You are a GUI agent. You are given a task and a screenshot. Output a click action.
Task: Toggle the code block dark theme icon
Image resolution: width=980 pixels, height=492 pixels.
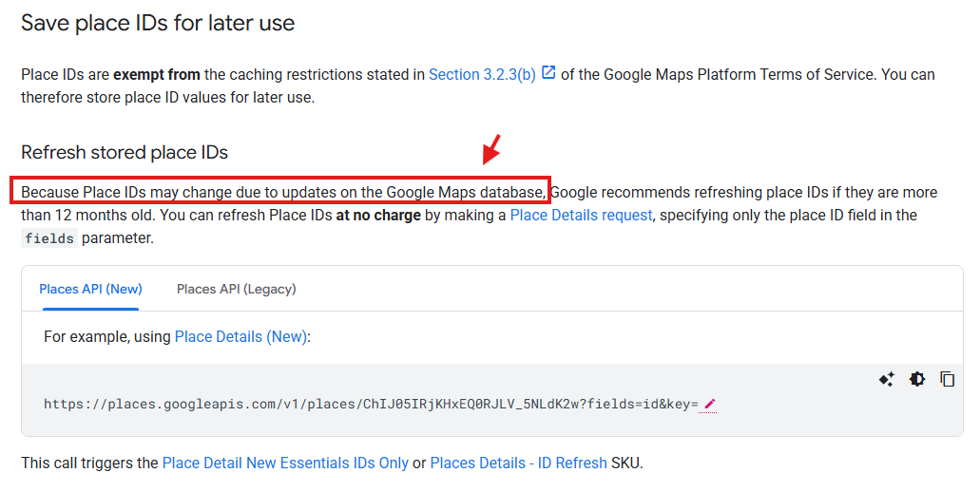pyautogui.click(x=916, y=379)
